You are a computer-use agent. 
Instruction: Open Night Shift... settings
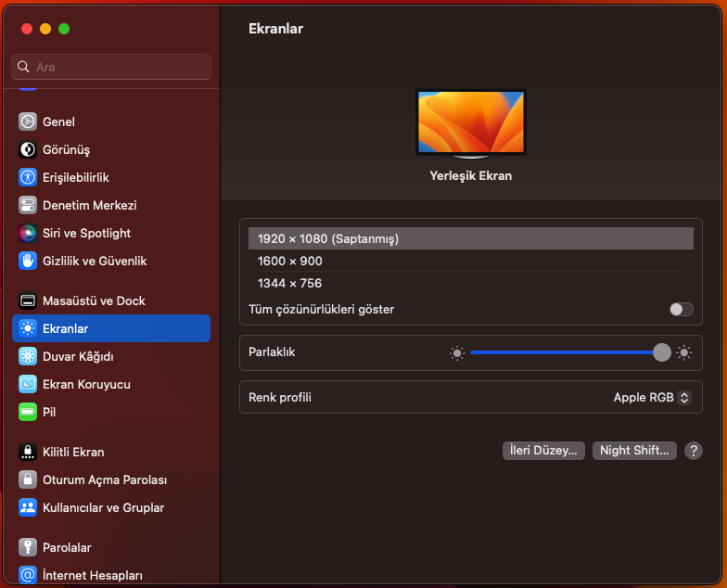click(x=634, y=451)
